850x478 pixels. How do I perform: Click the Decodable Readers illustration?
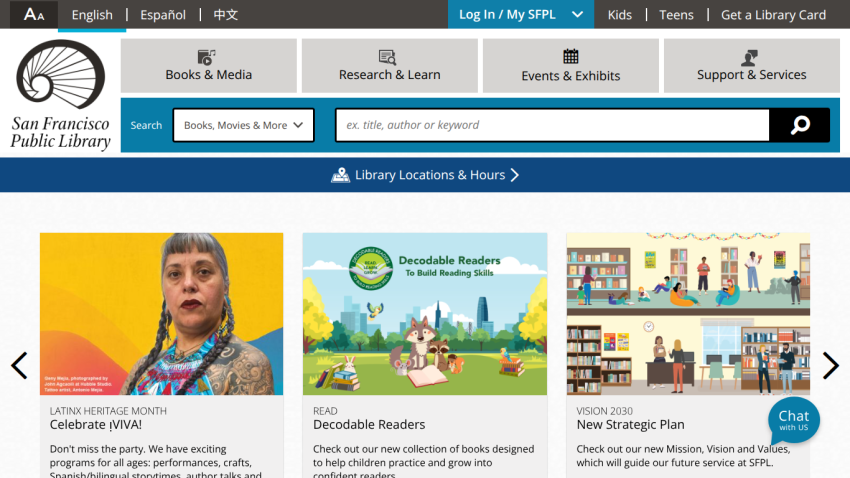click(425, 314)
